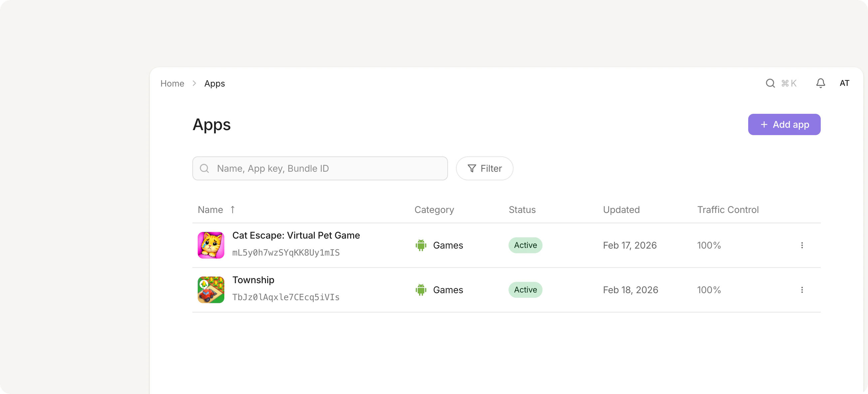
Task: Open the Filter options
Action: [484, 168]
